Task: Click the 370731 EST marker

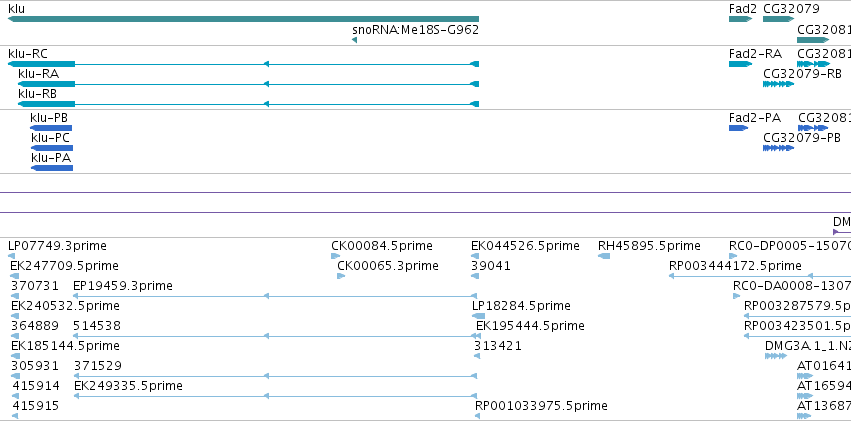Action: pyautogui.click(x=15, y=296)
